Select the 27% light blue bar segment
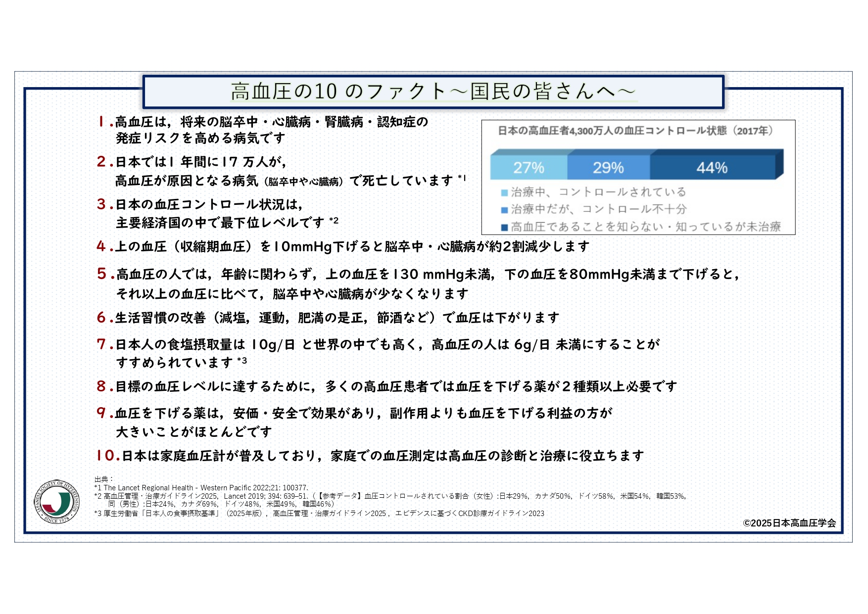The image size is (868, 614). (529, 168)
